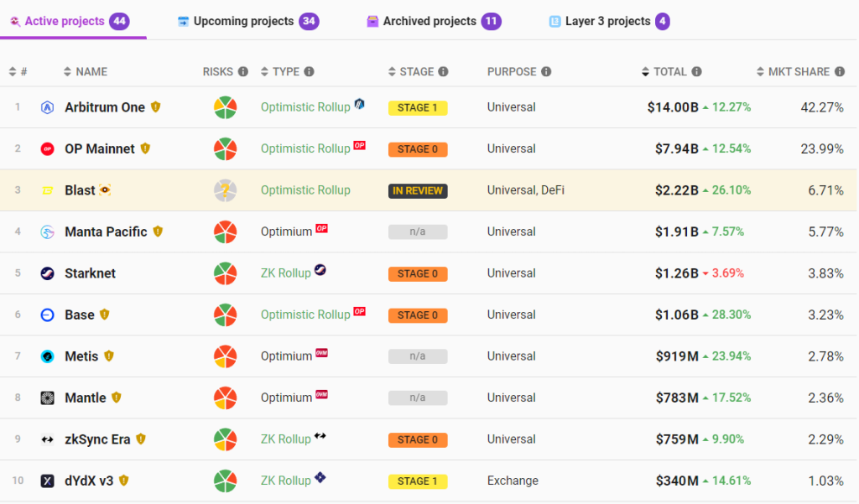Screen dimensions: 859x504
Task: Click the n/a stage badge for Metis
Action: point(418,356)
